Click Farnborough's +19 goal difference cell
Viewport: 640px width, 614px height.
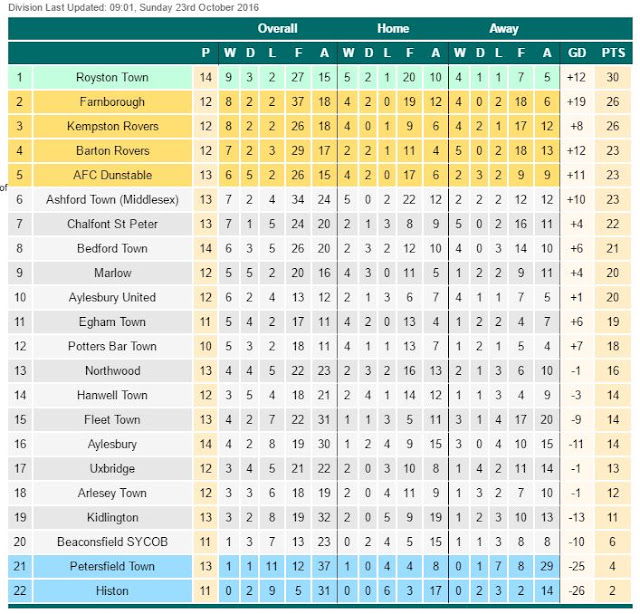[576, 102]
